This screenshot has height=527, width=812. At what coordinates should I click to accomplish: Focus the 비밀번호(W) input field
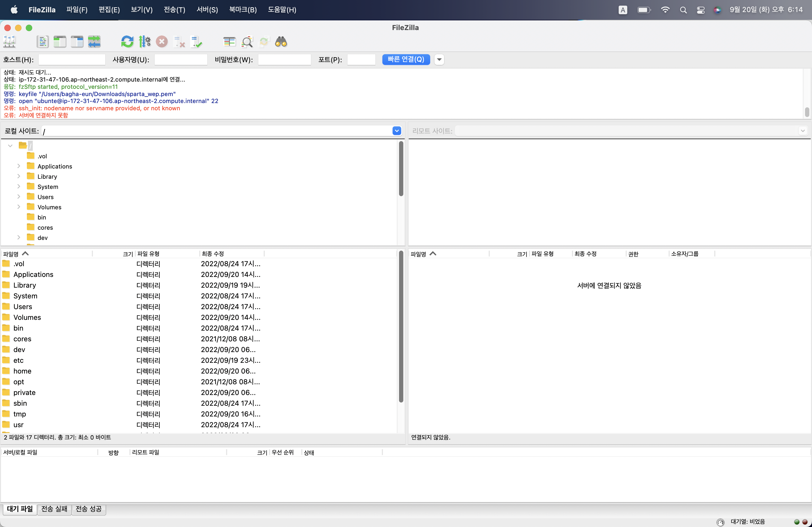pos(285,59)
